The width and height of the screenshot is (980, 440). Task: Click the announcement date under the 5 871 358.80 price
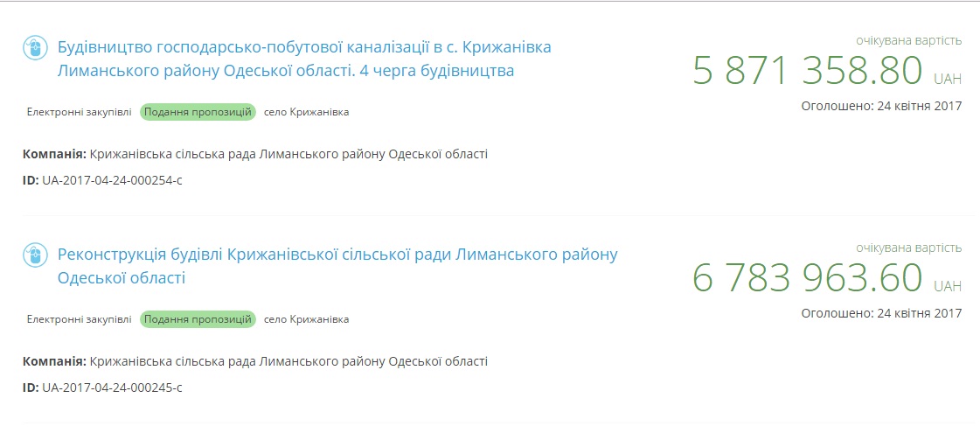click(881, 106)
